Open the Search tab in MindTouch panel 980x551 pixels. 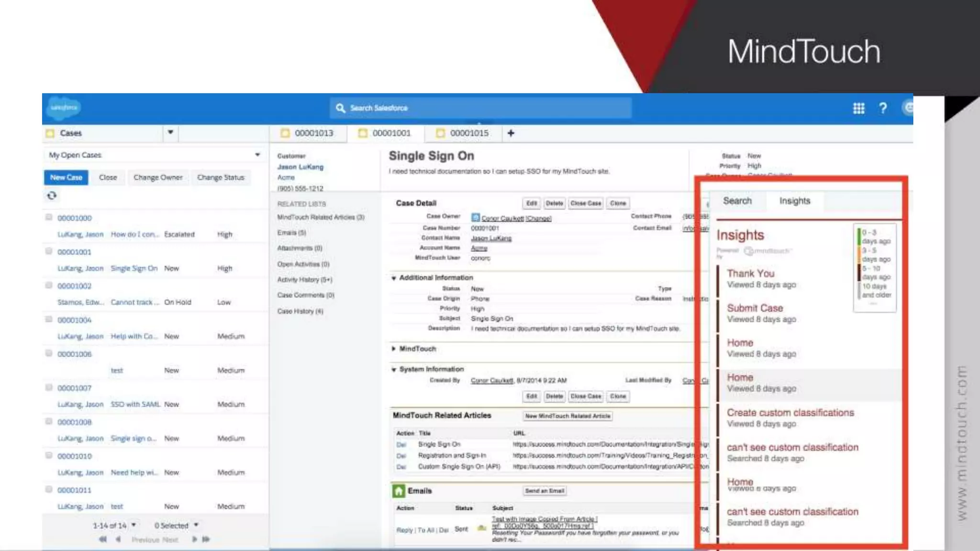pyautogui.click(x=737, y=201)
